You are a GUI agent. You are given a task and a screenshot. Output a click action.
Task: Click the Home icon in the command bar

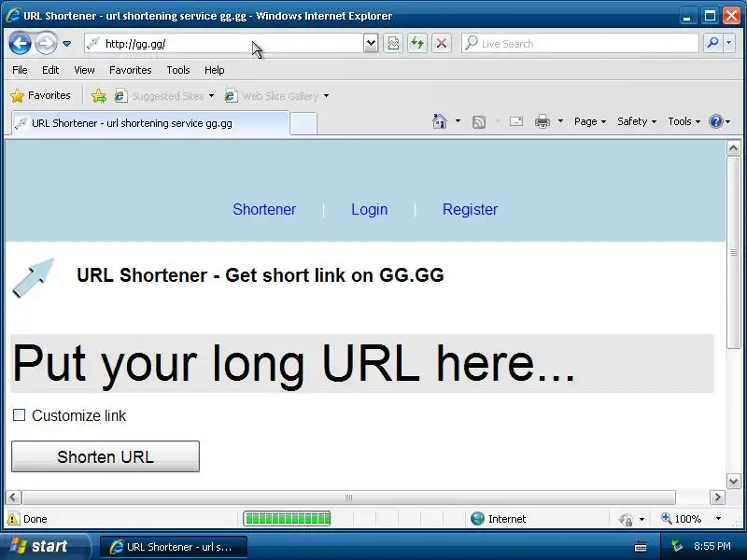pos(439,121)
